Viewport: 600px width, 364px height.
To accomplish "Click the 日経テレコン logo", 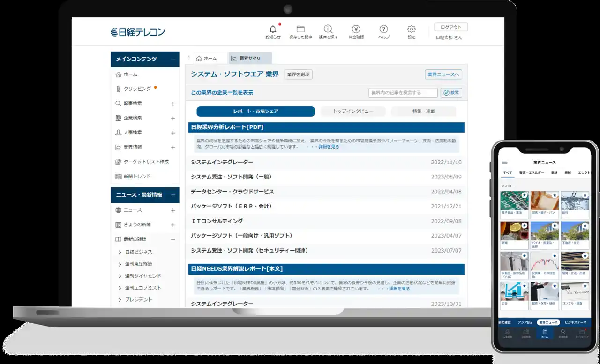I will (x=138, y=32).
